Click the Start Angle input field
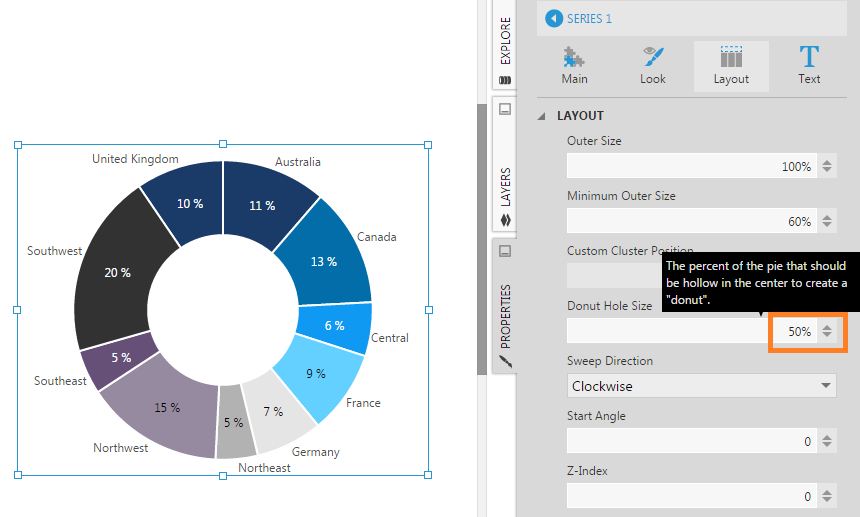The width and height of the screenshot is (860, 517). tap(690, 441)
